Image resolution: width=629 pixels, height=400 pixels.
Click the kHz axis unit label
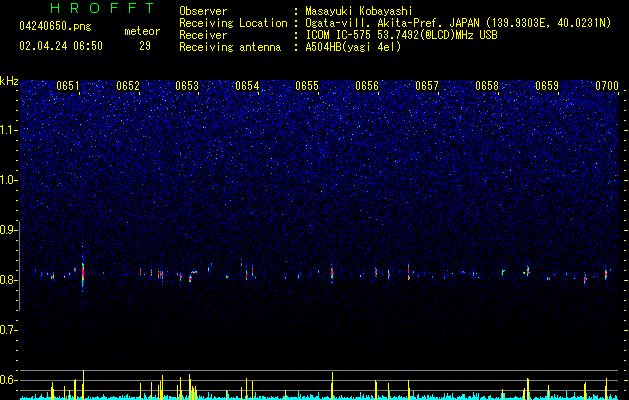tap(9, 81)
